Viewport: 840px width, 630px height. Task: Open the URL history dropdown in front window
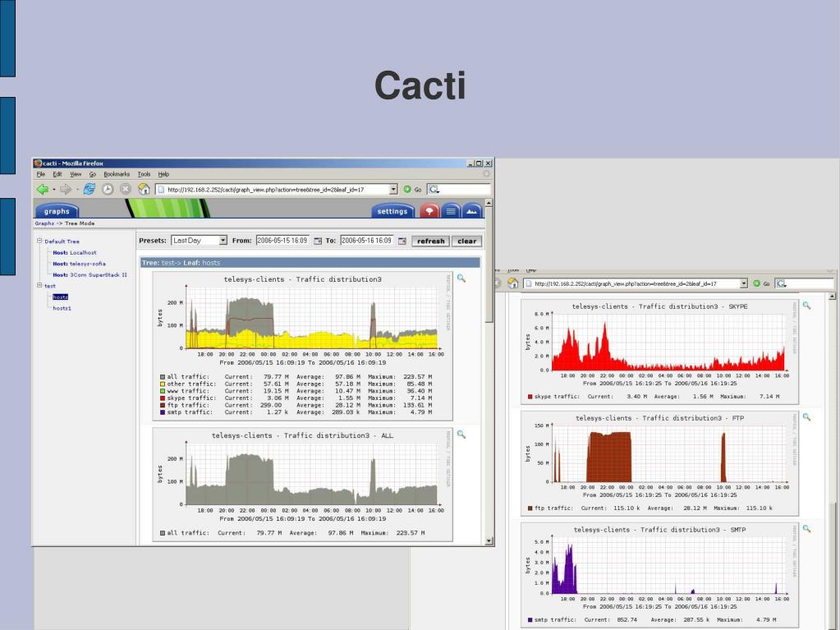coord(393,190)
